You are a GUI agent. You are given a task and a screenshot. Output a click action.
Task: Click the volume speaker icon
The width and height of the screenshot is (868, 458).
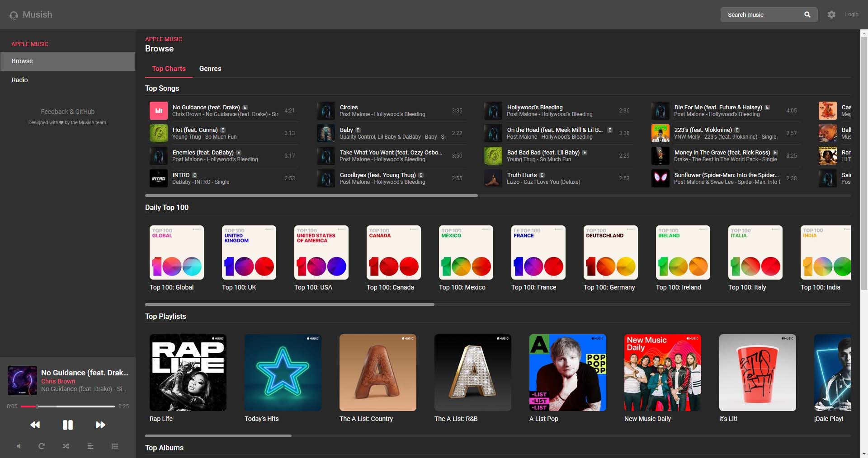point(19,446)
